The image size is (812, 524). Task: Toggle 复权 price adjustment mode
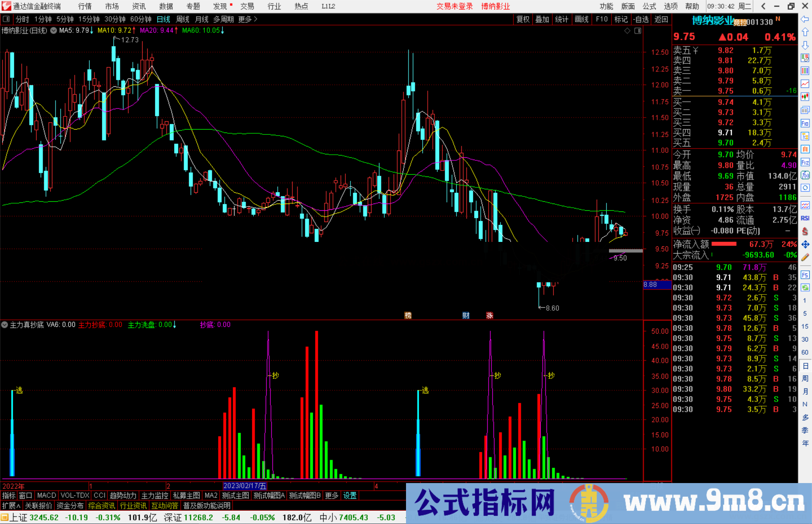click(523, 20)
